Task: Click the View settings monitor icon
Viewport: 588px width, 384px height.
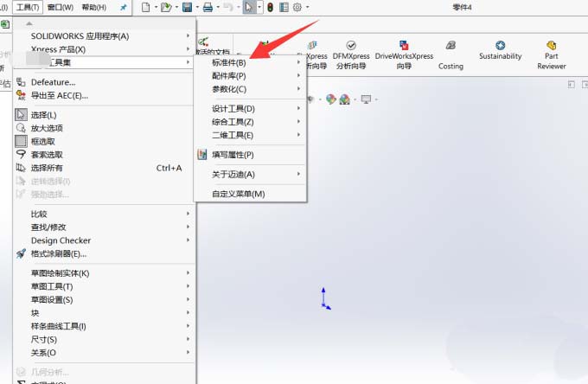Action: point(366,99)
